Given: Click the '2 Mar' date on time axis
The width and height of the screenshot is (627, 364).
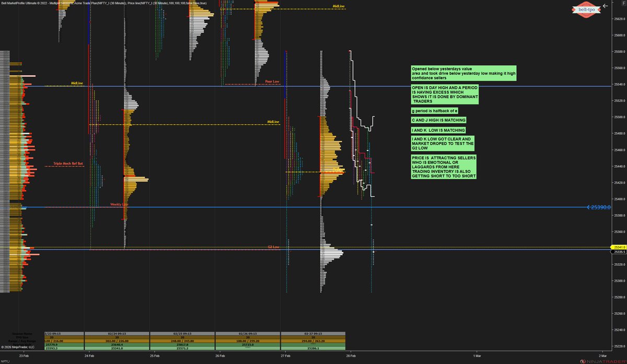Looking at the screenshot, I should [x=602, y=356].
